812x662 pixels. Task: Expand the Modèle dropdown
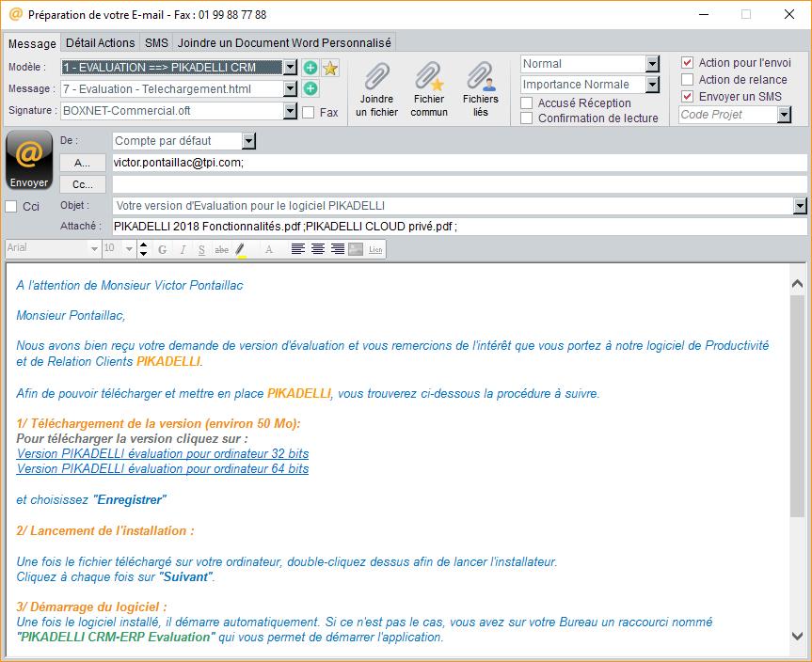coord(291,68)
